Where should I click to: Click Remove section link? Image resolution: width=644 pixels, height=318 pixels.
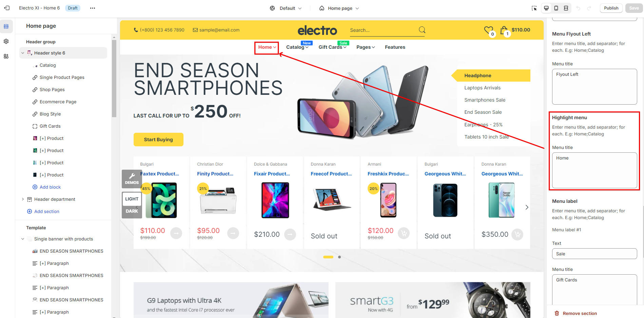pyautogui.click(x=580, y=313)
